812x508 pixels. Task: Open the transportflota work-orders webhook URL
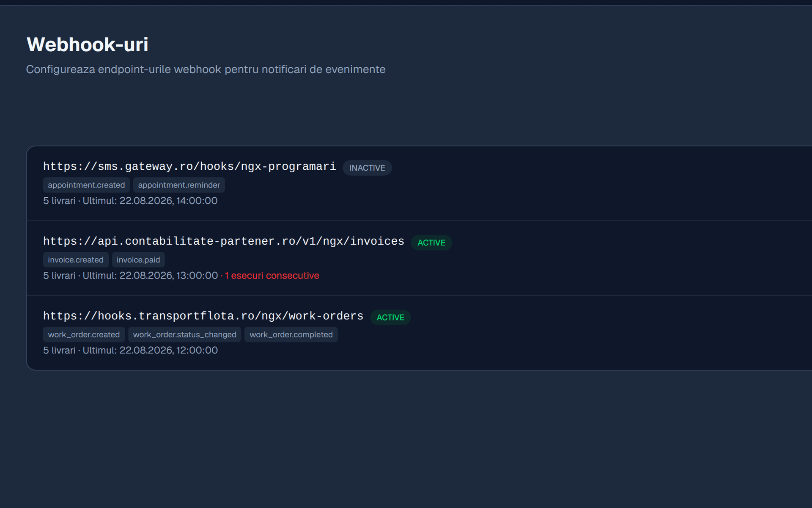203,316
